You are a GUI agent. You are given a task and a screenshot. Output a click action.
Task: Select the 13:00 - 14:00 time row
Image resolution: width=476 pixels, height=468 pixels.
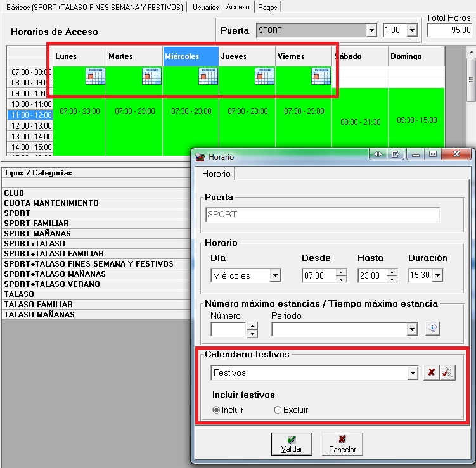[30, 137]
